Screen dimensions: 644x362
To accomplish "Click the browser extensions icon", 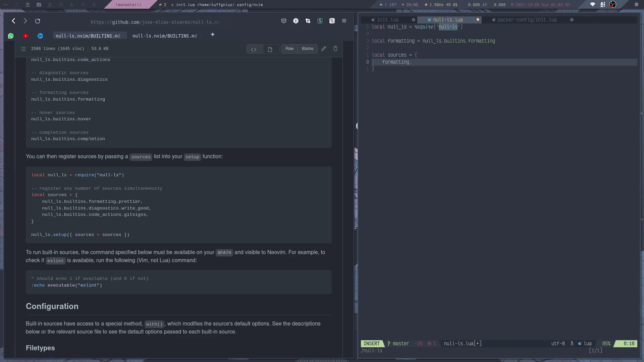I will tap(308, 21).
